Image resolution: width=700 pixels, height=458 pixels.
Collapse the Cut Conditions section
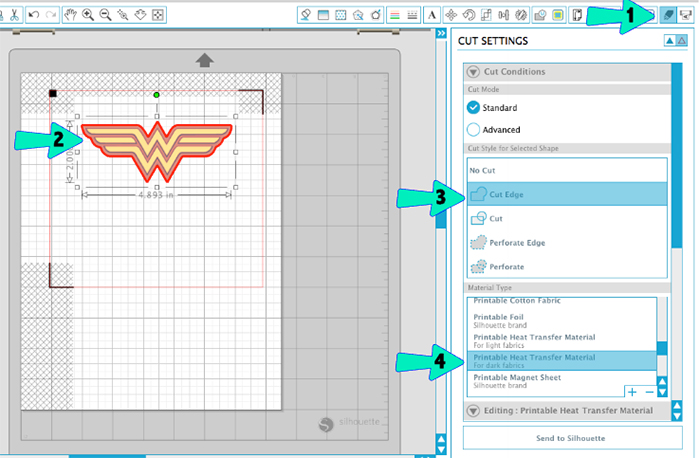click(473, 72)
